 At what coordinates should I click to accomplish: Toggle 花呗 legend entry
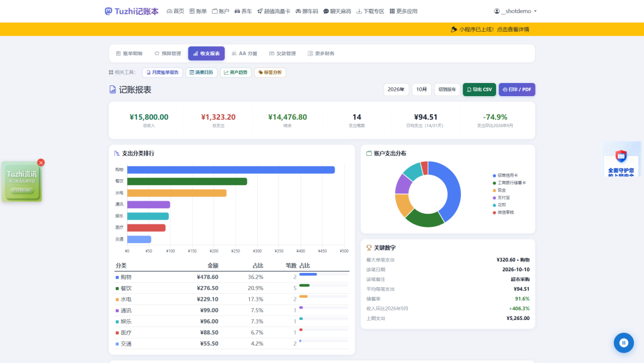point(499,205)
